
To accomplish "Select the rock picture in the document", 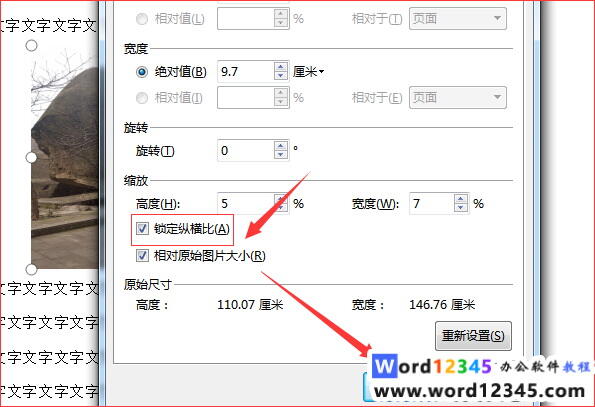I will point(65,157).
